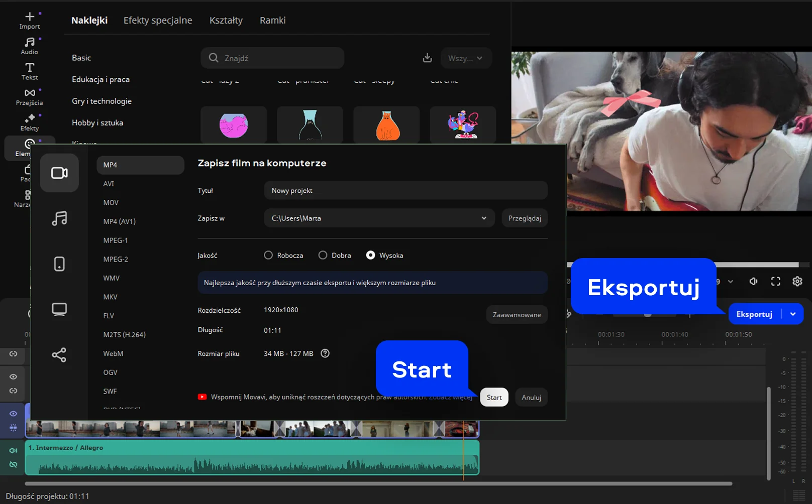
Task: Choose AVI format from list
Action: 109,184
